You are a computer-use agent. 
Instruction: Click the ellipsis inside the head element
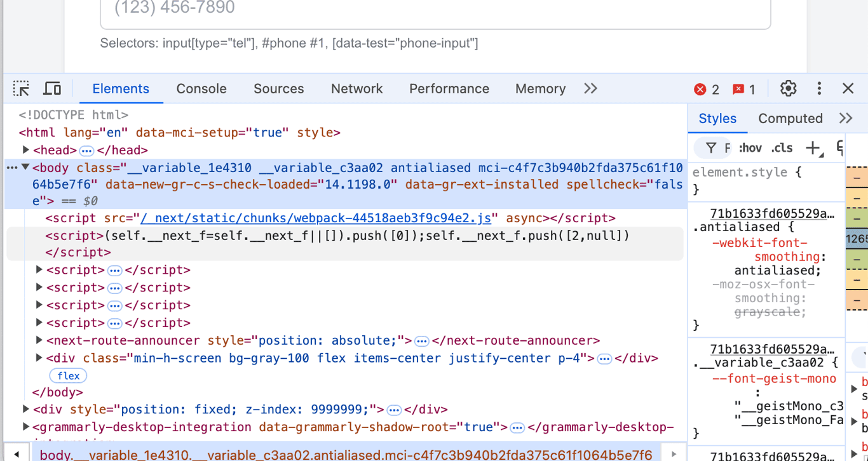[86, 150]
